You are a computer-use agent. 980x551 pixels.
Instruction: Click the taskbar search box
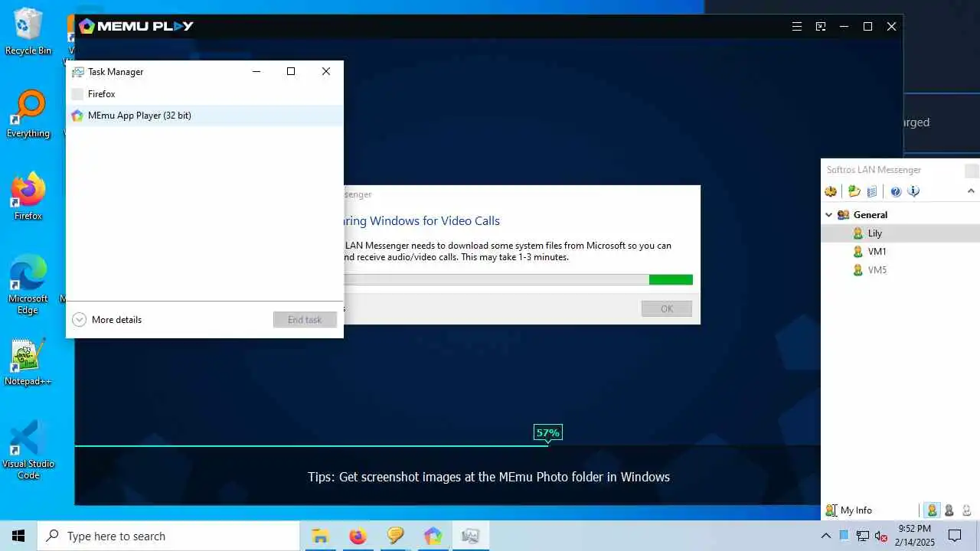[168, 536]
